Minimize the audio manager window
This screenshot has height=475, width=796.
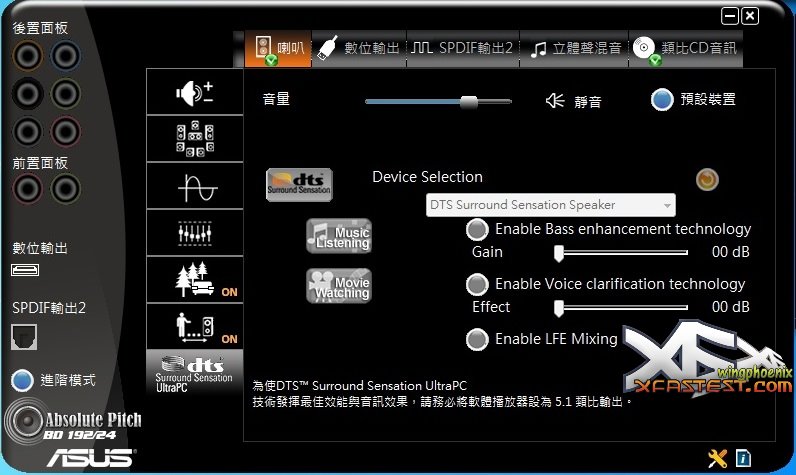(x=729, y=16)
